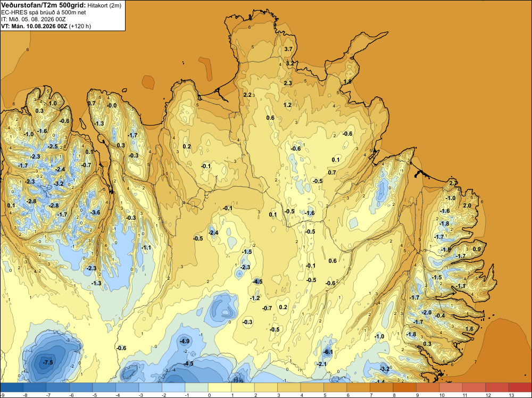This screenshot has width=532, height=398.
Task: Click the legend swatch between -2 and -1
Action: tap(174, 387)
